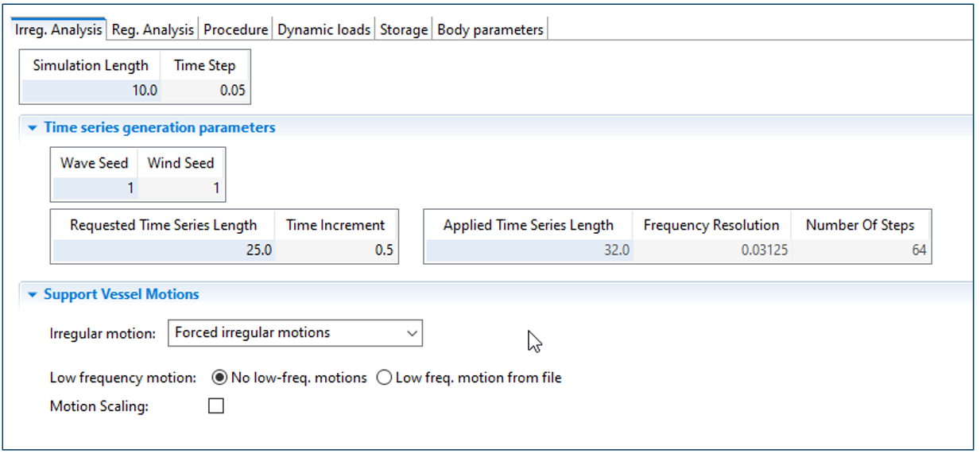Click the Wind Seed value cell
Viewport: 980px width, 454px height.
point(181,189)
